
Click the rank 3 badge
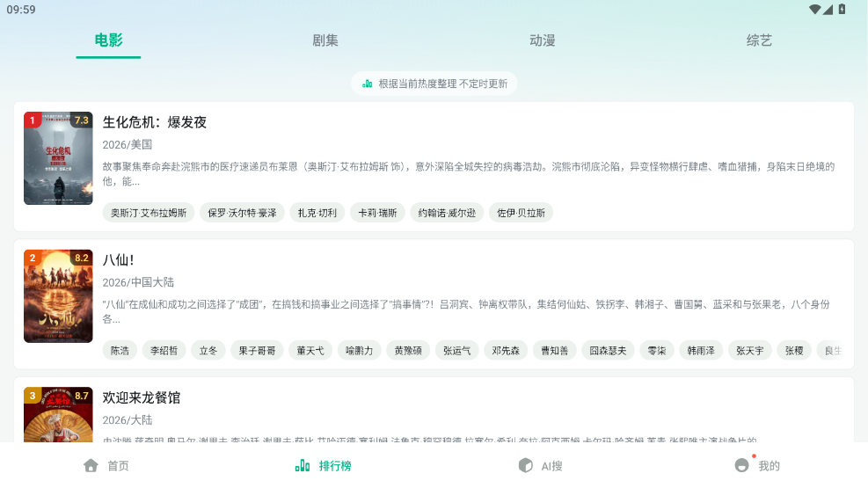pos(33,396)
